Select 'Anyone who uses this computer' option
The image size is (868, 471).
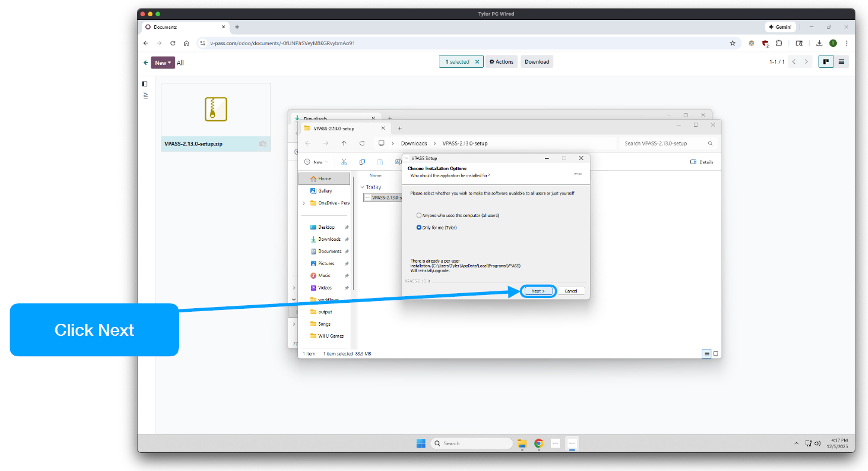[419, 215]
